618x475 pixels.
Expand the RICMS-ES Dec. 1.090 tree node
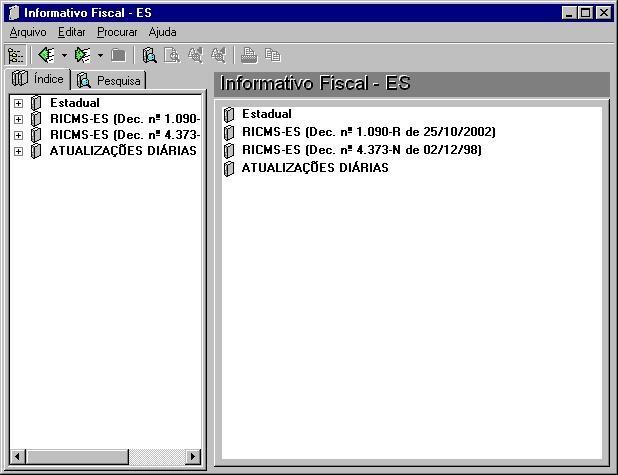[x=18, y=119]
